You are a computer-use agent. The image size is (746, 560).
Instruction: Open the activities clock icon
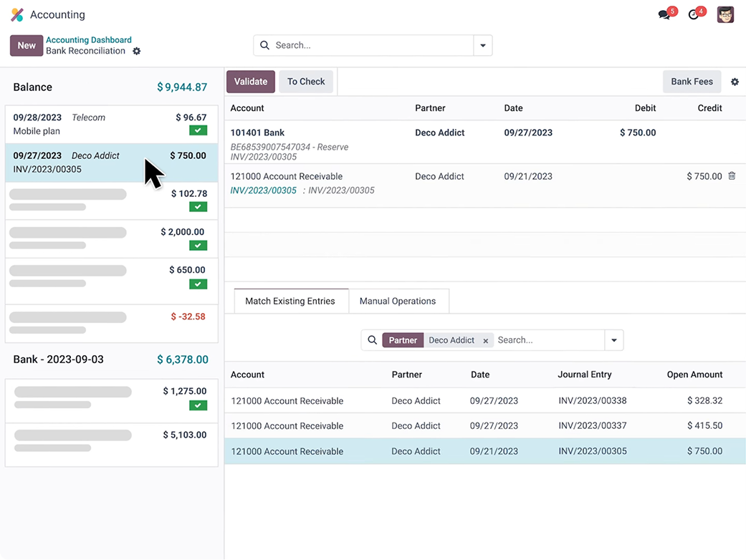point(693,15)
